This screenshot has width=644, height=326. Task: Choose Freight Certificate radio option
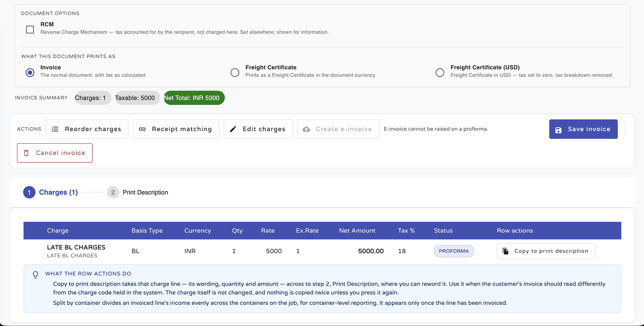[235, 73]
